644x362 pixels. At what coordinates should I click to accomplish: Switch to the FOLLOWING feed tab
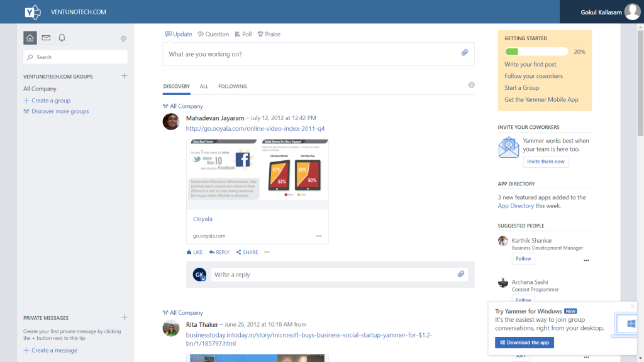(233, 86)
